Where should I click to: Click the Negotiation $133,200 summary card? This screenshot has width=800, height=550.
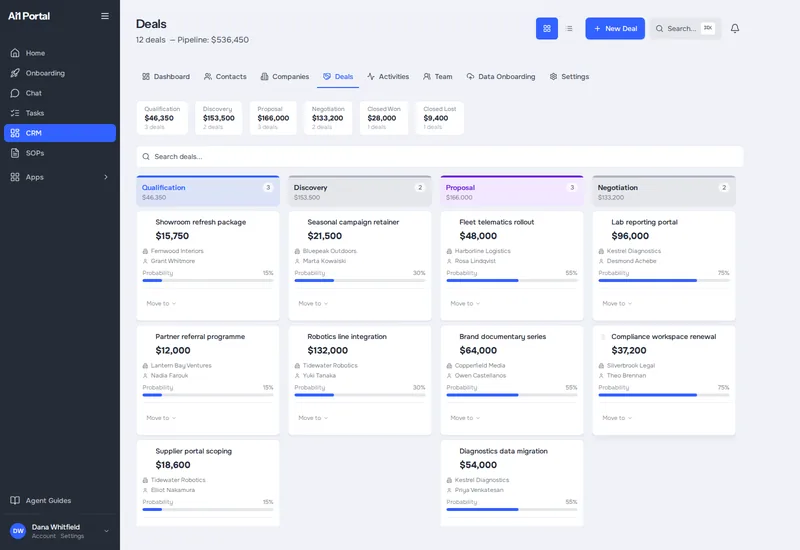coord(328,118)
